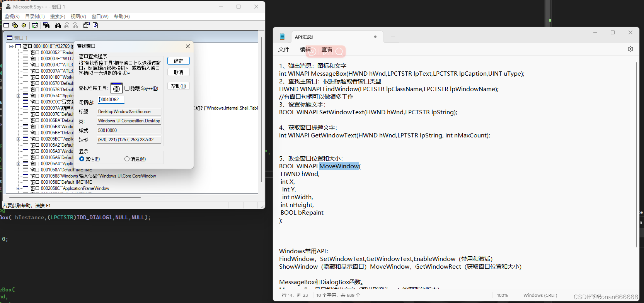This screenshot has height=303, width=644.
Task: Click window icon of row 0001058E
Action: (x=26, y=182)
